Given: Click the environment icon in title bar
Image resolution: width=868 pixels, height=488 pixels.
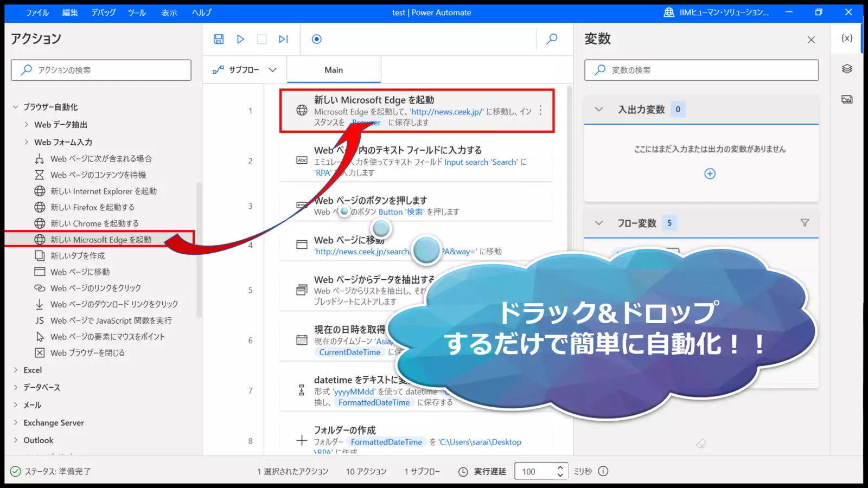Looking at the screenshot, I should [x=669, y=12].
